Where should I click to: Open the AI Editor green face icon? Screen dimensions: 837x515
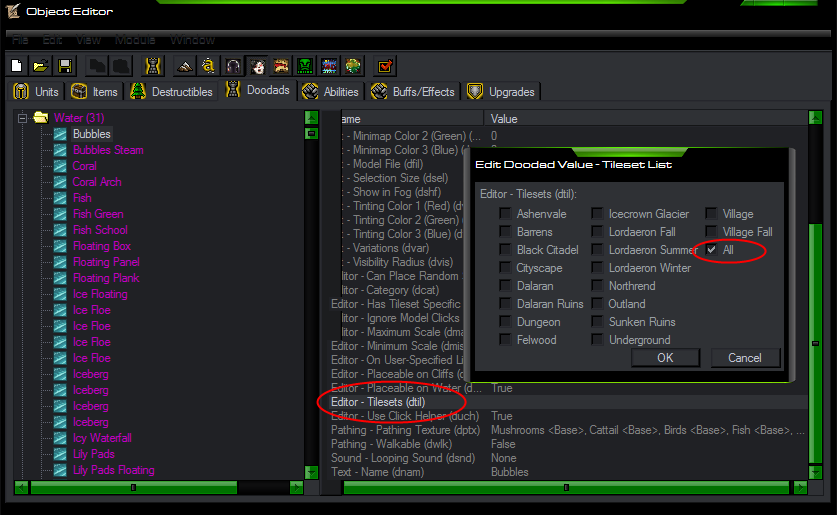305,66
